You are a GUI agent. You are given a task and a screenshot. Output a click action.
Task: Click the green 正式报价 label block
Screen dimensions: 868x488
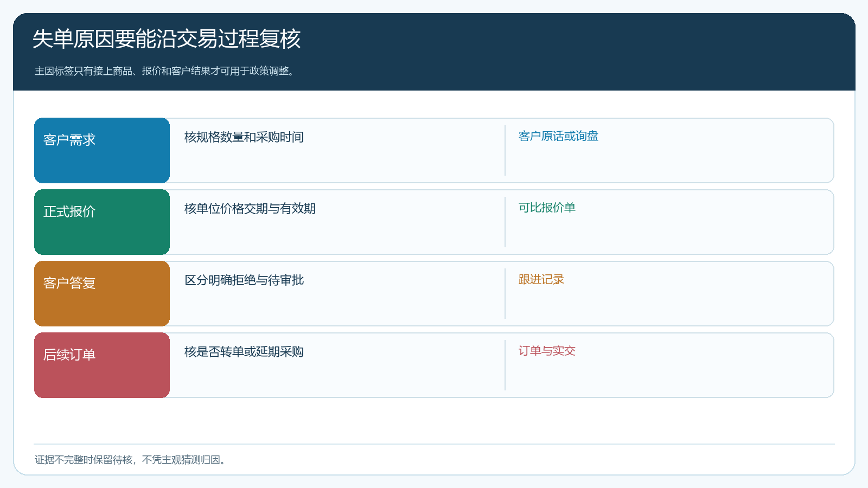(102, 222)
